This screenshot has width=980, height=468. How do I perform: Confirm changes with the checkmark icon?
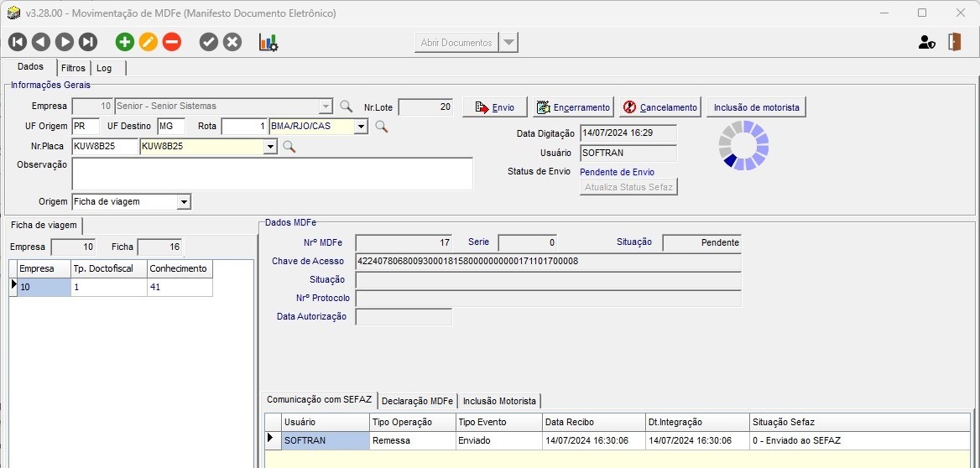209,42
